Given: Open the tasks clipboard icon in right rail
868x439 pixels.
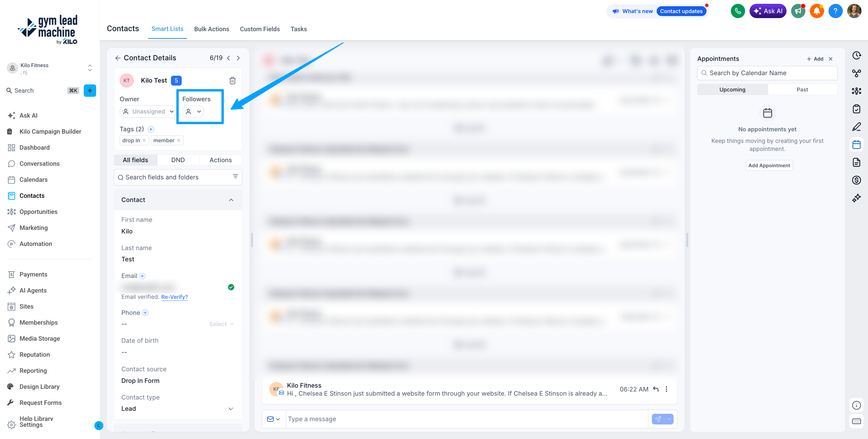Looking at the screenshot, I should click(x=856, y=109).
